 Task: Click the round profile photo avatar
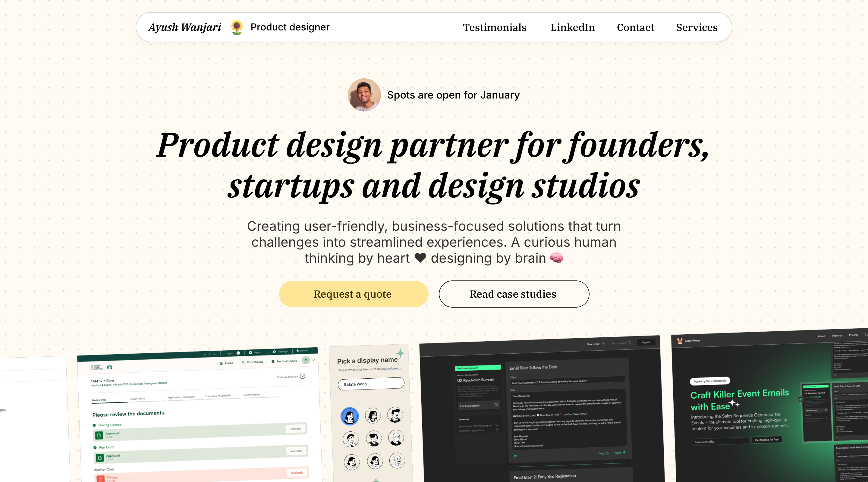click(364, 95)
